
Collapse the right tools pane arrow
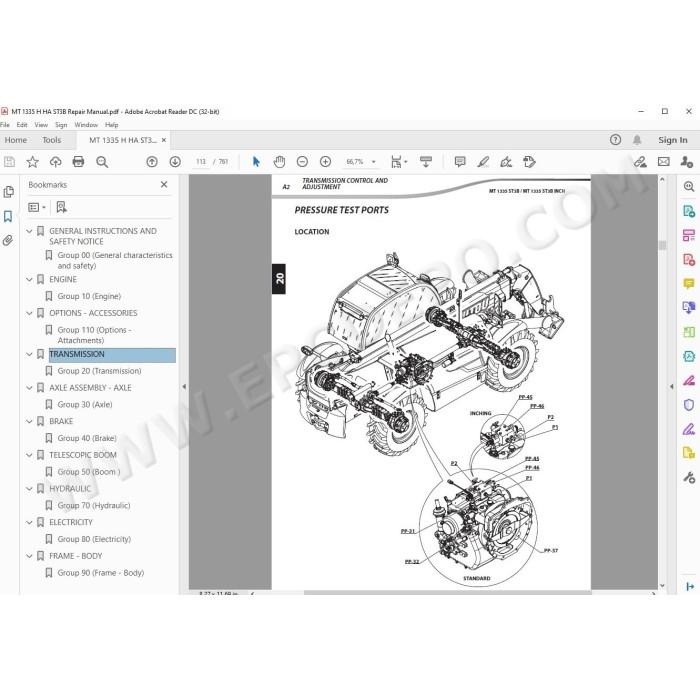point(671,387)
